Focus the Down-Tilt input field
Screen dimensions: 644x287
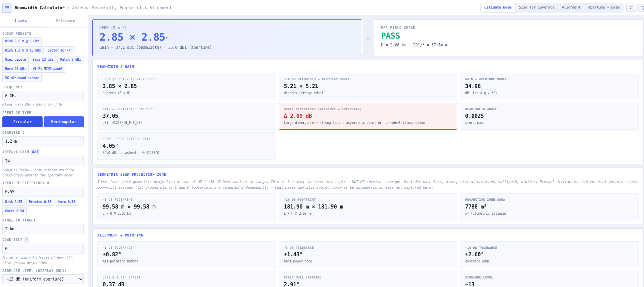[x=43, y=249]
